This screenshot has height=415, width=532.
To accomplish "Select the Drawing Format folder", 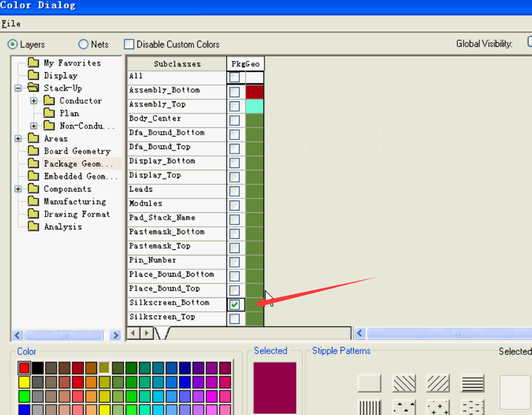I will (69, 214).
